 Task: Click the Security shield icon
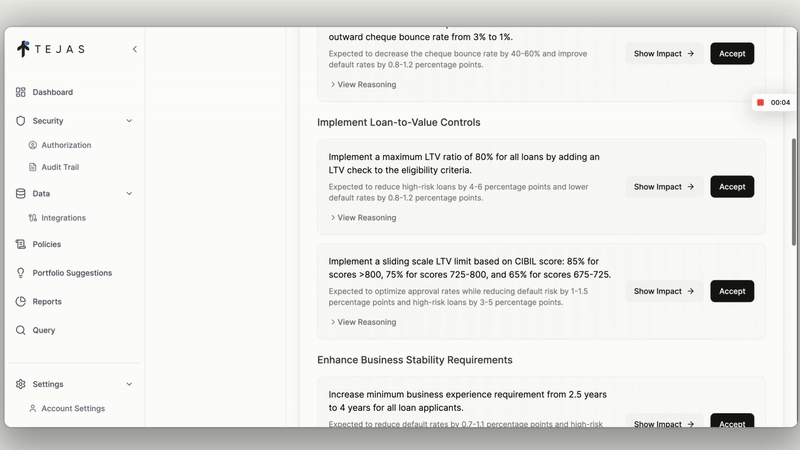(x=21, y=121)
